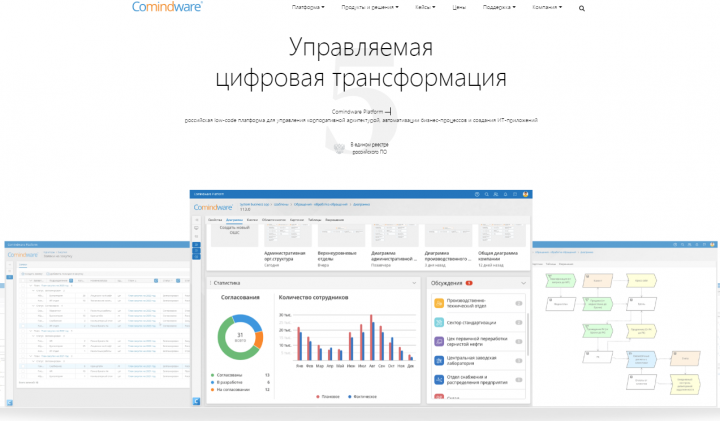720x421 pixels.
Task: Open the Таблицы tab in center window
Action: point(315,220)
